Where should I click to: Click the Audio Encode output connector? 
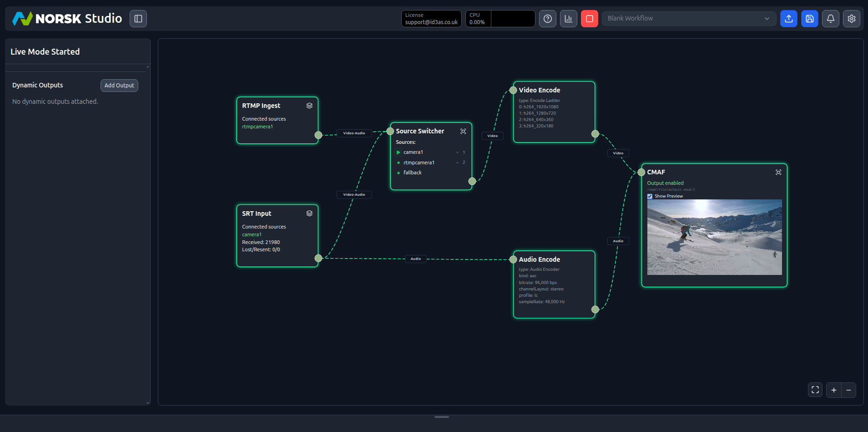(595, 310)
